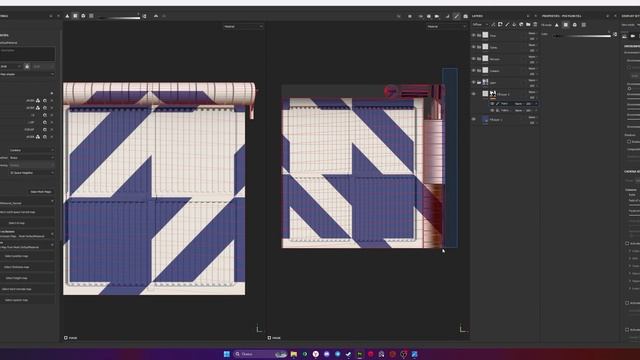Add a fill layer with bucket icon
Screen dimensions: 640x360
coord(514,25)
